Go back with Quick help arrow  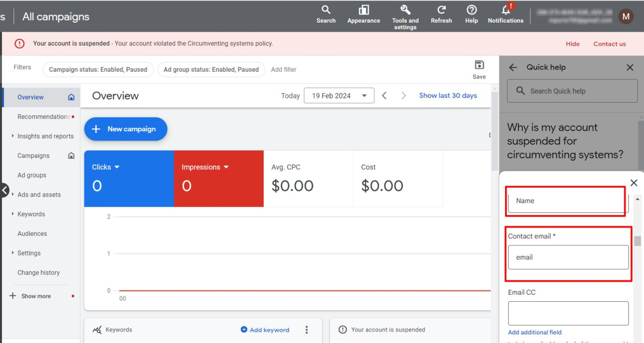click(x=513, y=67)
